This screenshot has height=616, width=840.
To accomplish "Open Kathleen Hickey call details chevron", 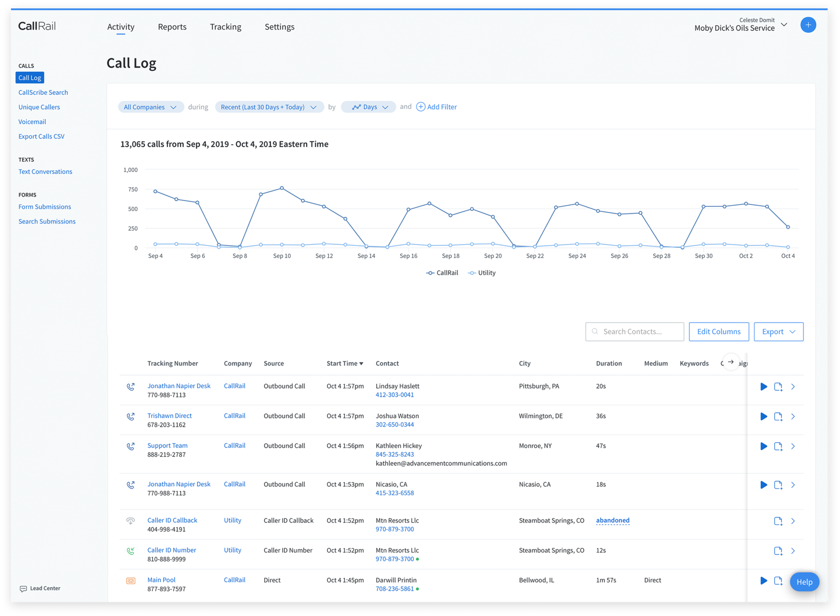I will 793,446.
